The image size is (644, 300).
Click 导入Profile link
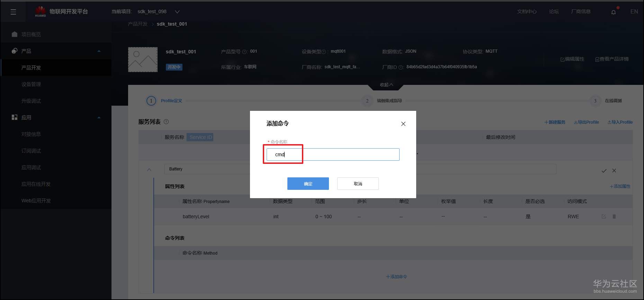click(620, 122)
